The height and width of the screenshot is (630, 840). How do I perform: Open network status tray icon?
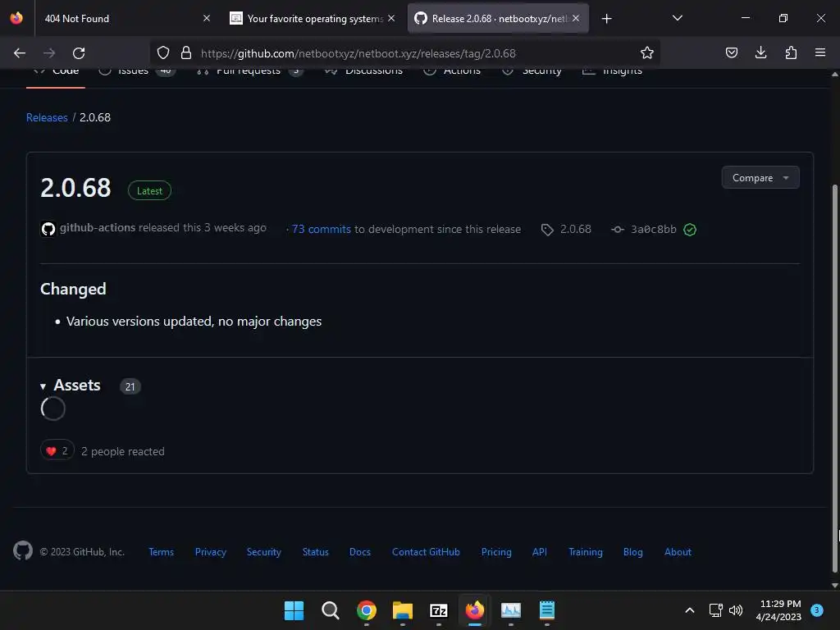pos(715,610)
